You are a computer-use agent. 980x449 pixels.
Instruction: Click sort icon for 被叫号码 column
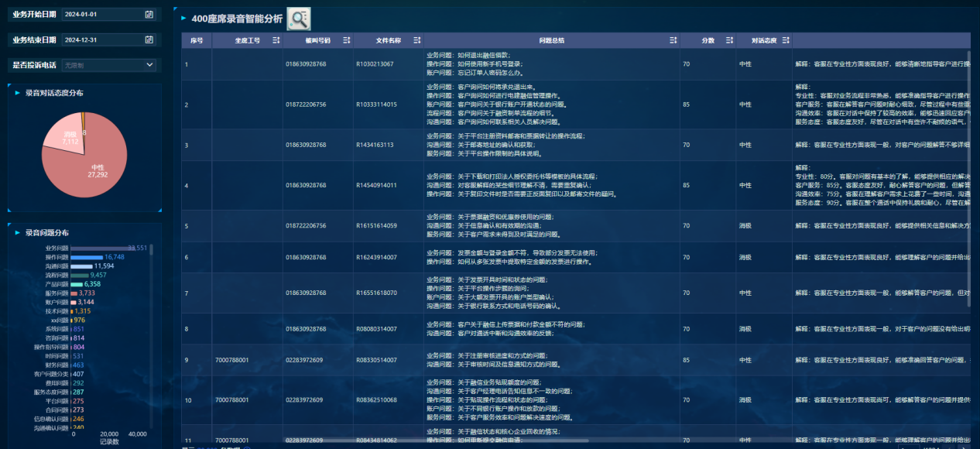347,40
